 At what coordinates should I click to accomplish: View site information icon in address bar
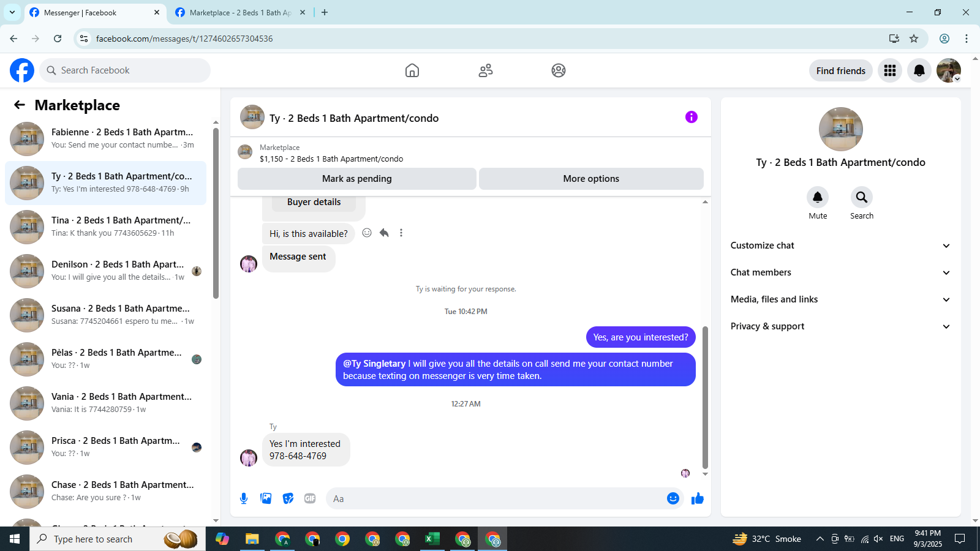[x=84, y=39]
